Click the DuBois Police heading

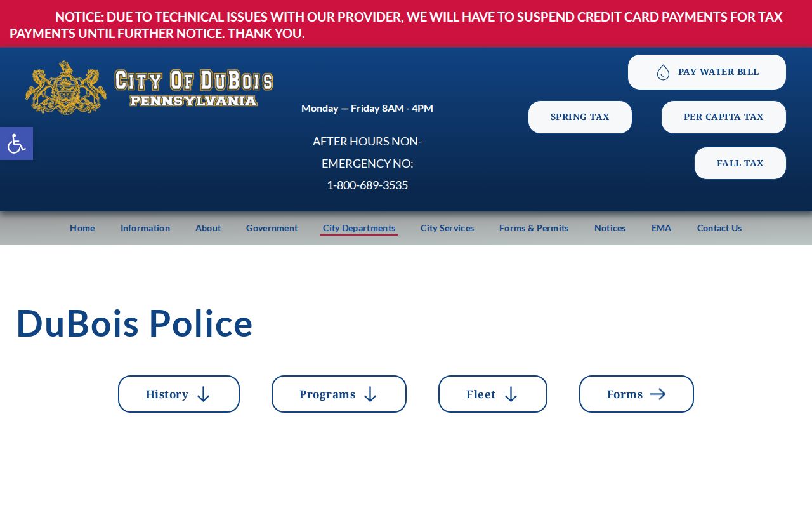[x=134, y=323]
